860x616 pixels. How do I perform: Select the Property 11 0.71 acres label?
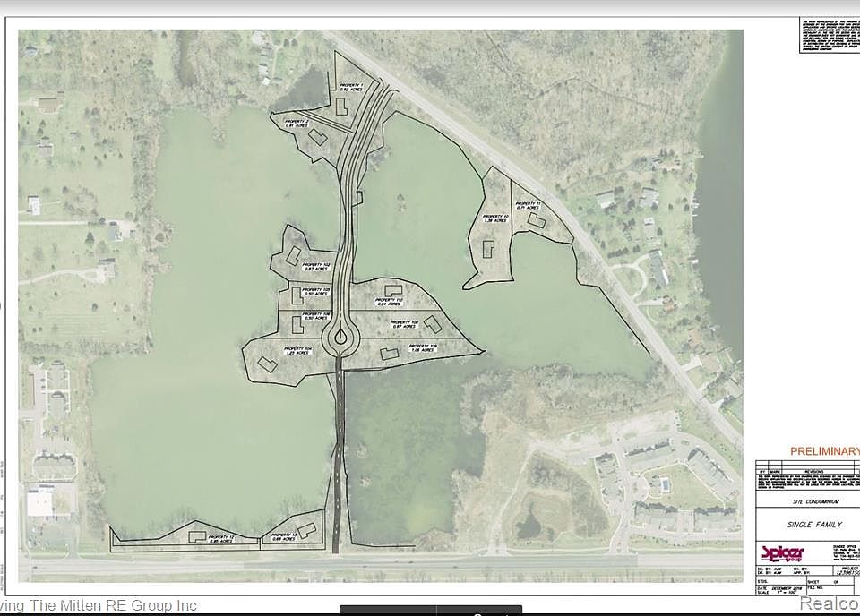point(526,206)
